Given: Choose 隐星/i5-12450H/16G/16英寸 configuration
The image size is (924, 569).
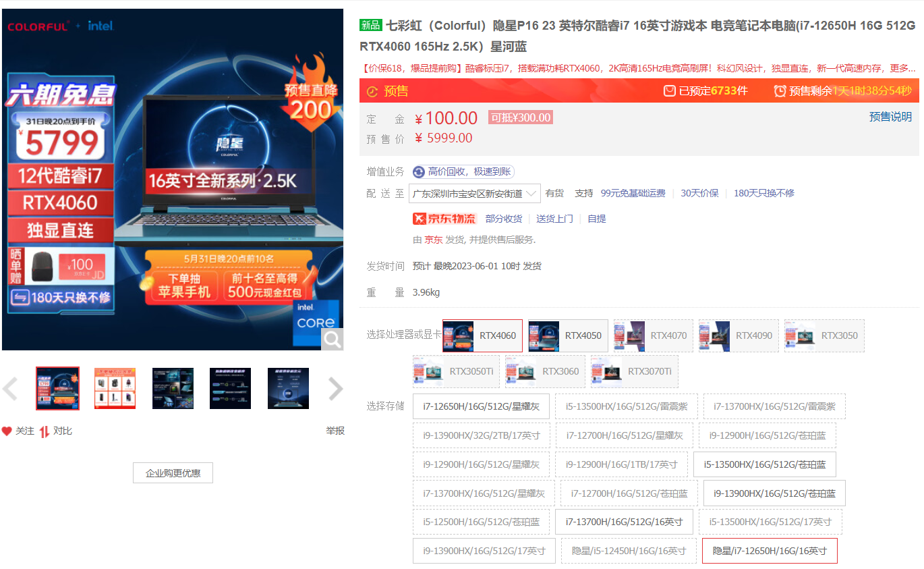Looking at the screenshot, I should [629, 551].
